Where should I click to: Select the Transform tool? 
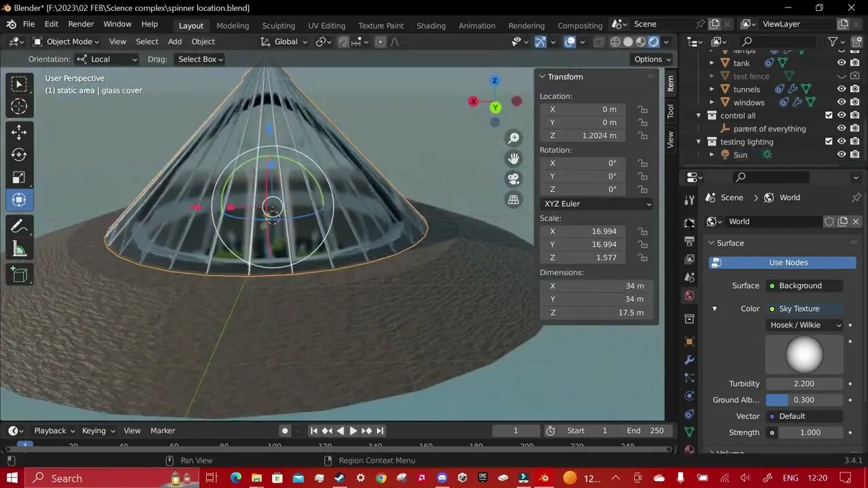19,200
